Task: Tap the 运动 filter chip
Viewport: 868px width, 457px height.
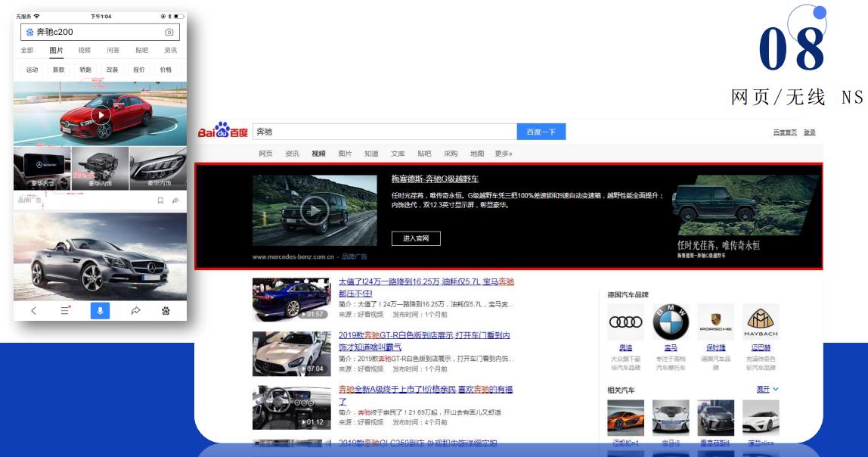Action: (32, 70)
